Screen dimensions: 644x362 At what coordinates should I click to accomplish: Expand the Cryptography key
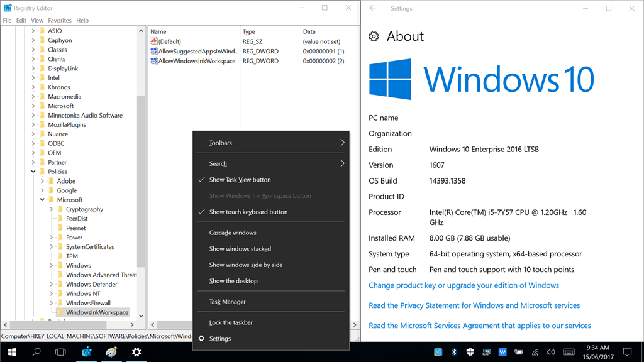click(52, 209)
